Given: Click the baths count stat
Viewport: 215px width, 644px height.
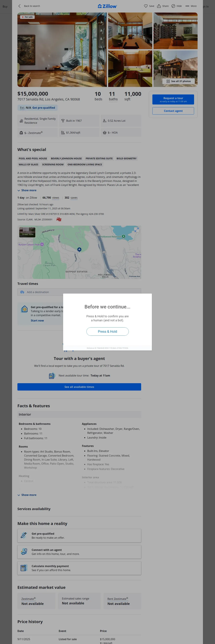Looking at the screenshot, I should coord(113,96).
